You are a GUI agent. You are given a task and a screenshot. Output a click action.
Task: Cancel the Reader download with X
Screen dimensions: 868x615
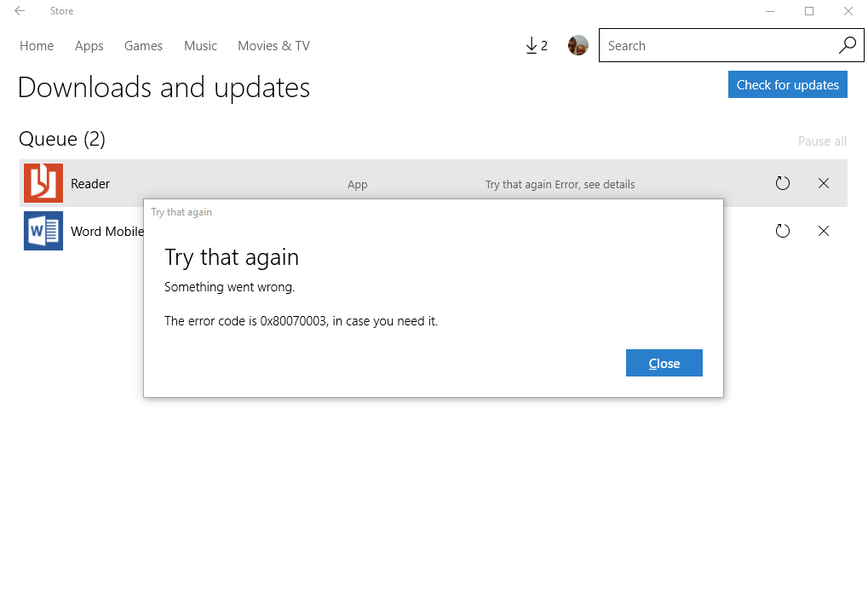[x=823, y=183]
